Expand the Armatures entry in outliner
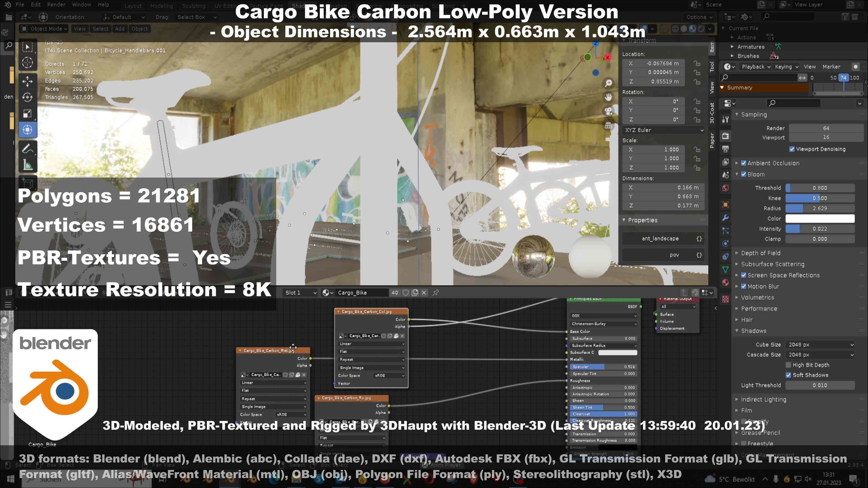Image resolution: width=868 pixels, height=488 pixels. (732, 47)
